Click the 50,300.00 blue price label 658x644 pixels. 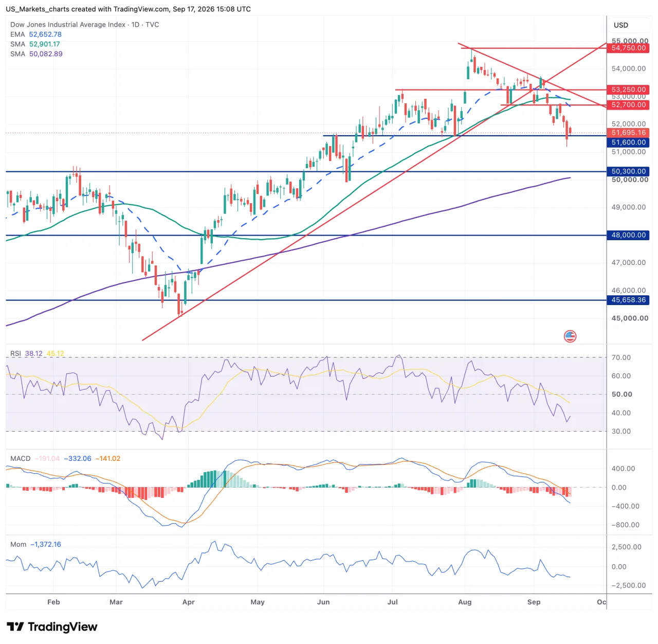(628, 171)
